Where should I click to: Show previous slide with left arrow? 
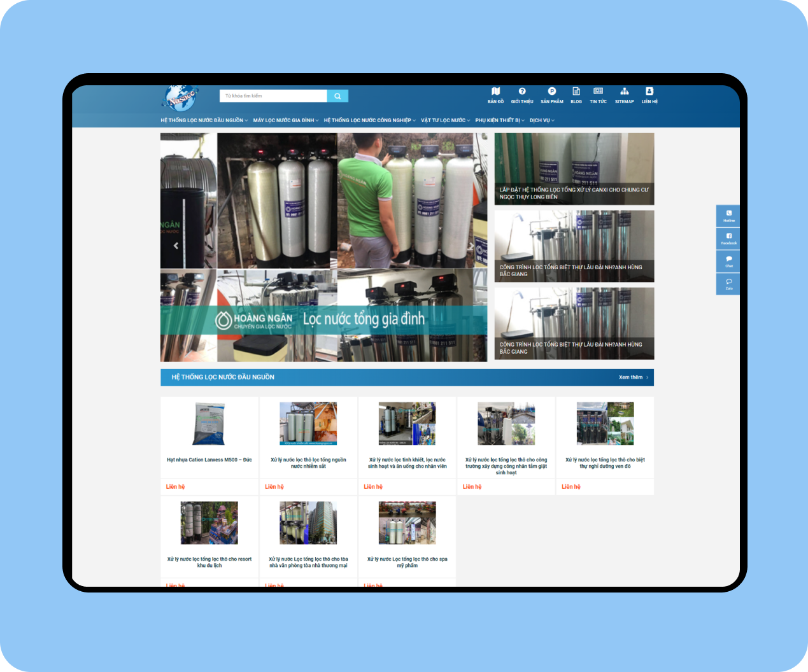(x=176, y=246)
